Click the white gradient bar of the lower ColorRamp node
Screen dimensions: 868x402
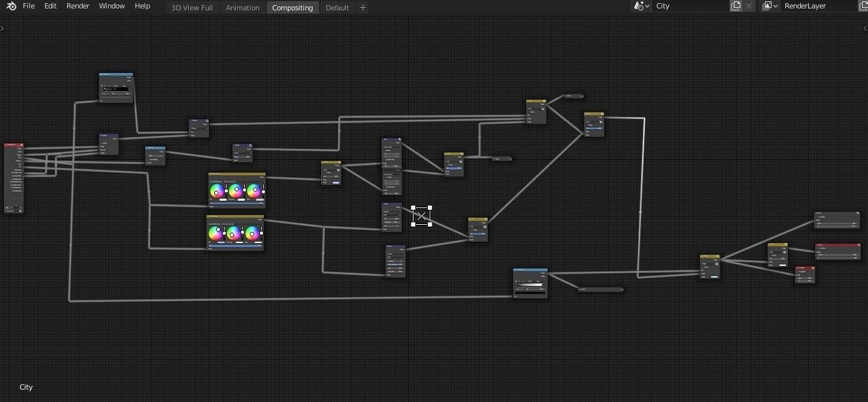point(531,285)
